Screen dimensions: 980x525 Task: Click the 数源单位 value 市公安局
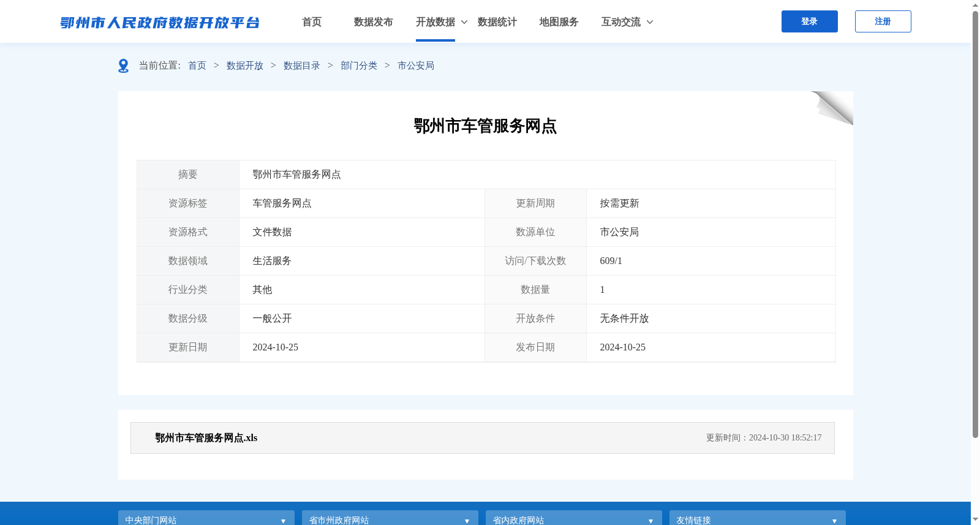[x=619, y=232]
